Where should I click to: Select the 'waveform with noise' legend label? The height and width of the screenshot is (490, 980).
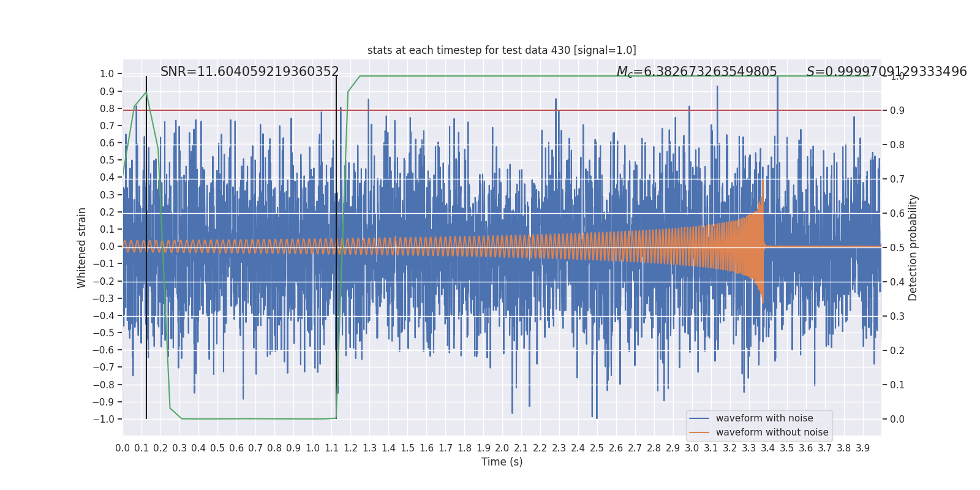[x=764, y=418]
